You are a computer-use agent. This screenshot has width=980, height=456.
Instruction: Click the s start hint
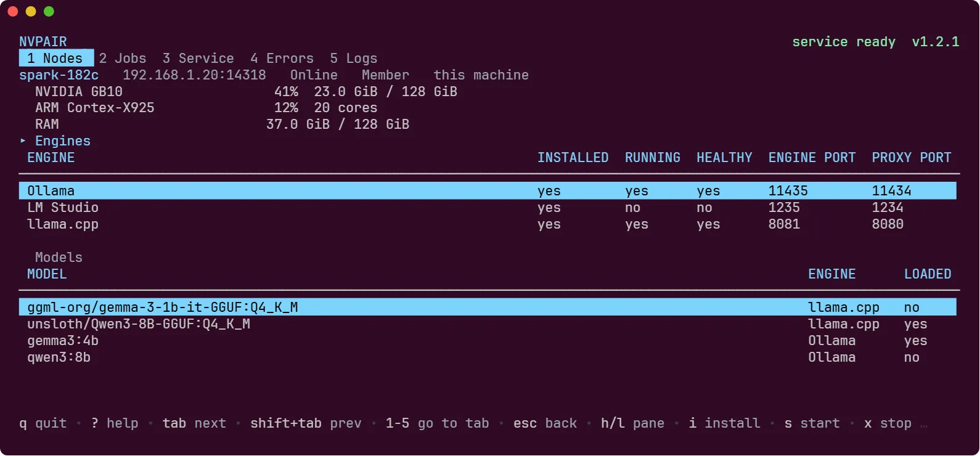click(812, 423)
